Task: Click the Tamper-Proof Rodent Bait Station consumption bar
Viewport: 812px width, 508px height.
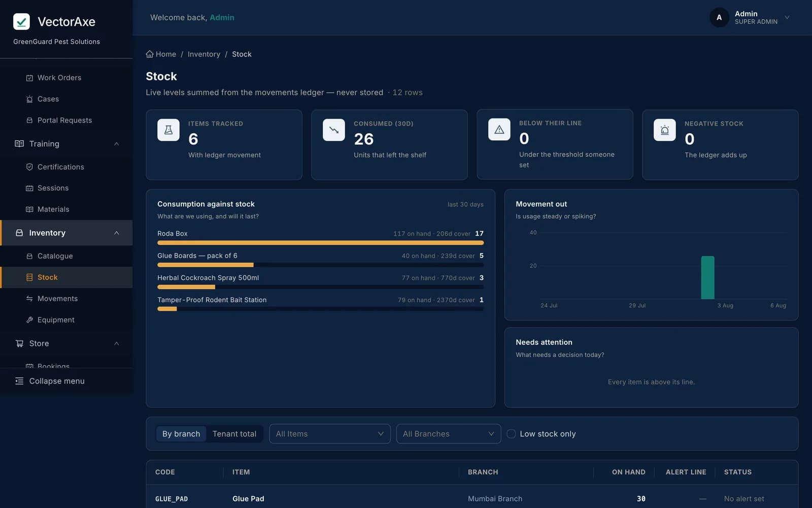Action: coord(320,309)
